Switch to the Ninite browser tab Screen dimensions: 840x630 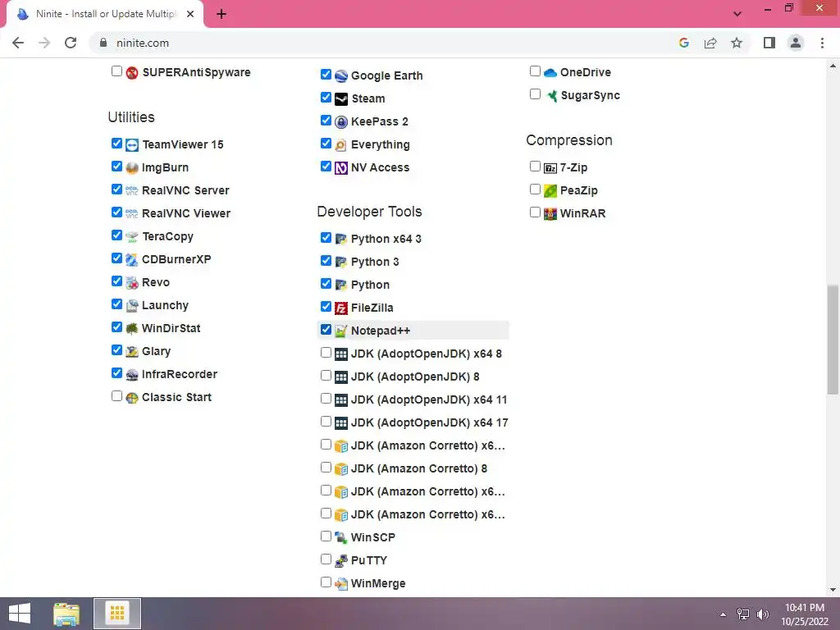click(105, 14)
